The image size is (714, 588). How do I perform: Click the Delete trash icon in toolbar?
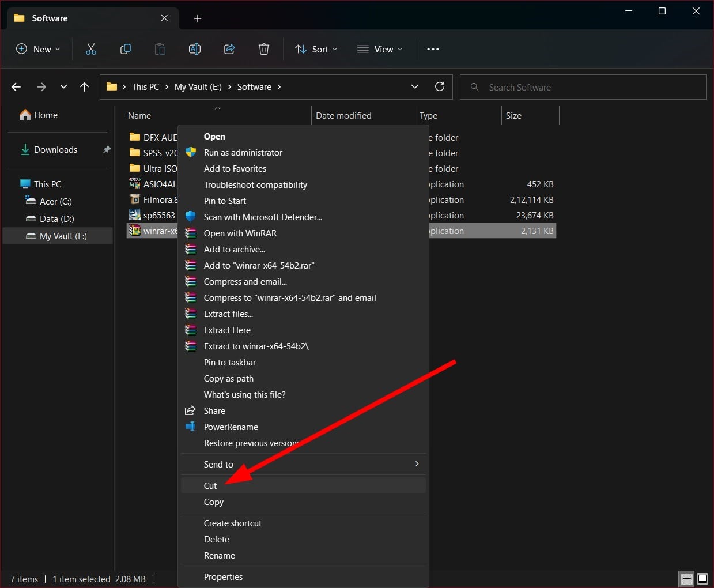click(x=264, y=50)
